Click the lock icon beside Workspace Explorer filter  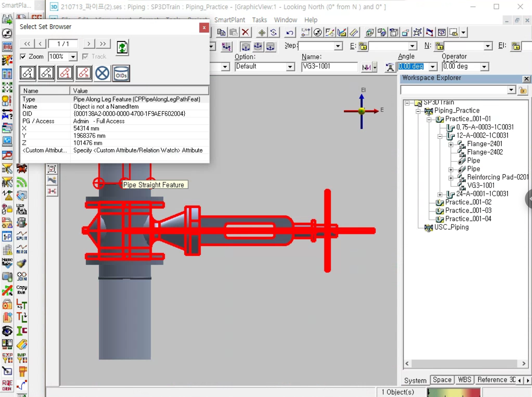(x=522, y=90)
